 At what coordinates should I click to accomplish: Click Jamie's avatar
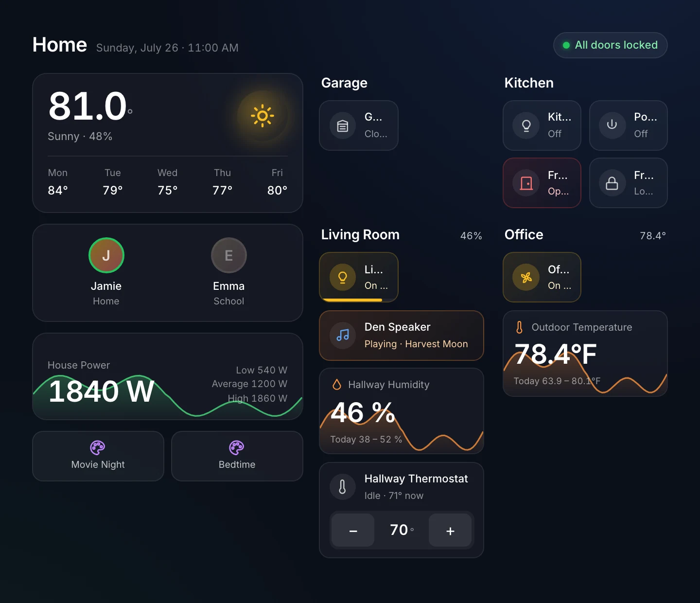click(106, 255)
